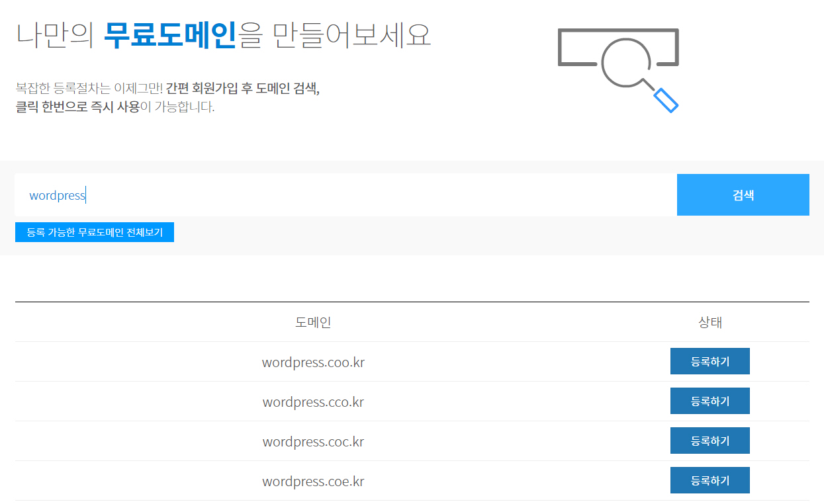Click the last 등록하기 button in the table
This screenshot has width=824, height=504.
(710, 480)
